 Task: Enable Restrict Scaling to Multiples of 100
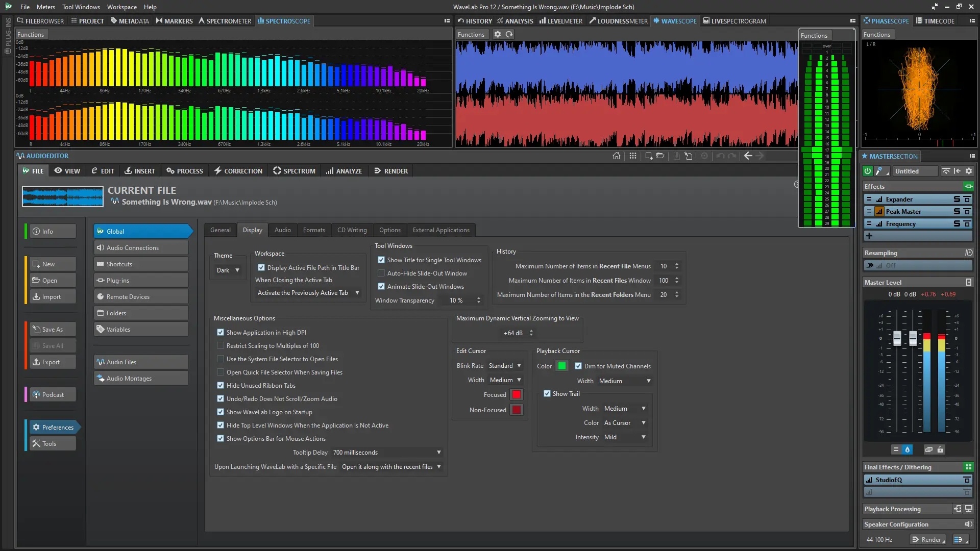[x=220, y=346]
